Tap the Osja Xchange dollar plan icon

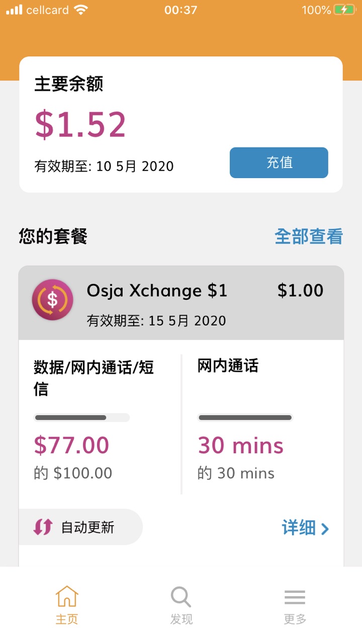pyautogui.click(x=53, y=300)
